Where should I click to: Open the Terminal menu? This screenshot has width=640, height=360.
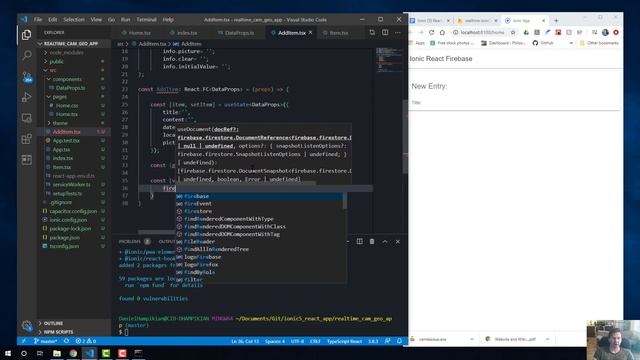(146, 19)
